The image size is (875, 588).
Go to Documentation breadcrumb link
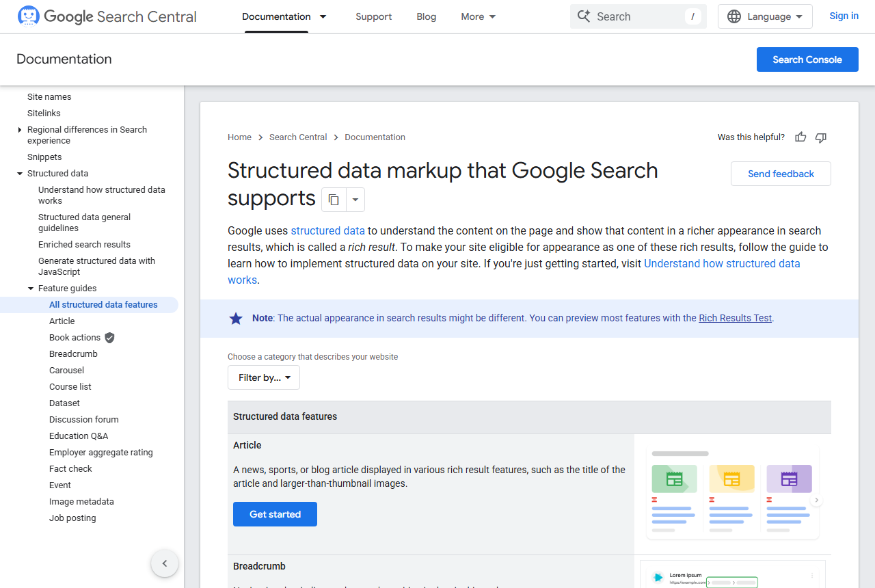point(375,137)
